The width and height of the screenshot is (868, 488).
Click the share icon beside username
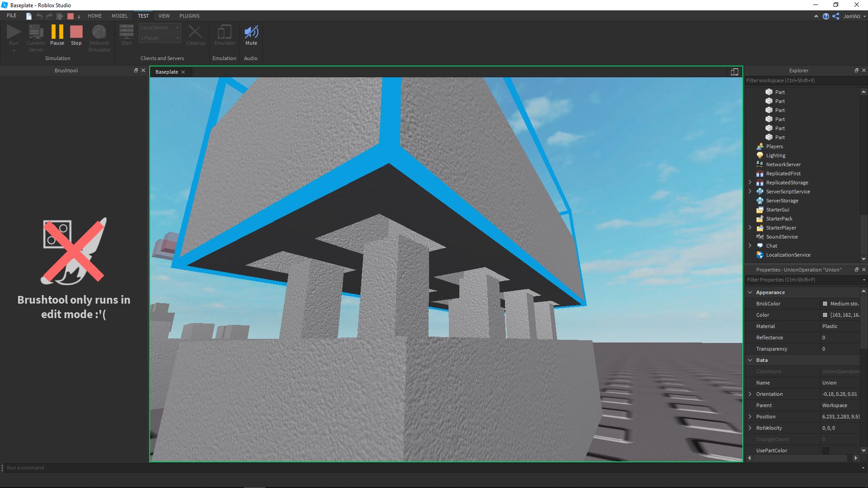point(836,16)
